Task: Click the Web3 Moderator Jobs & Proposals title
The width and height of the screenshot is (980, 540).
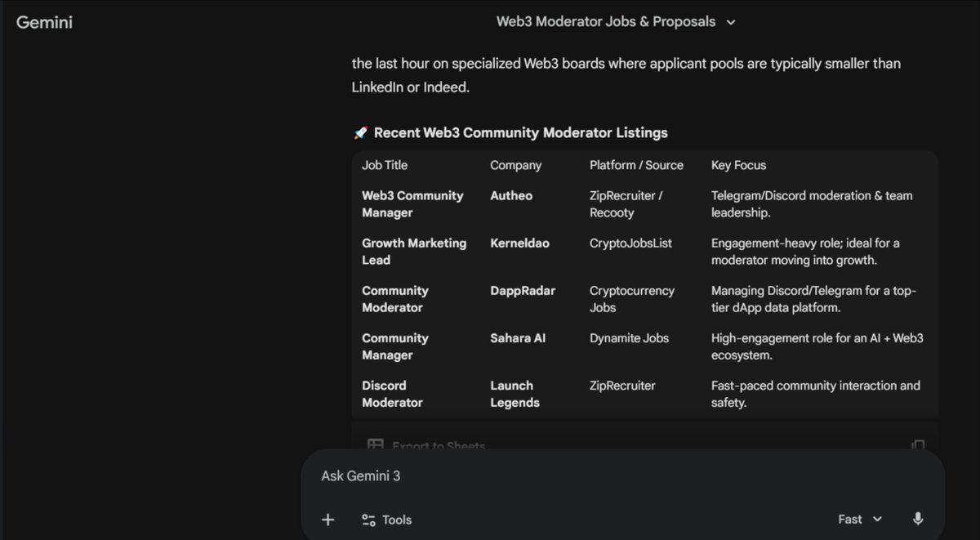Action: click(x=606, y=22)
